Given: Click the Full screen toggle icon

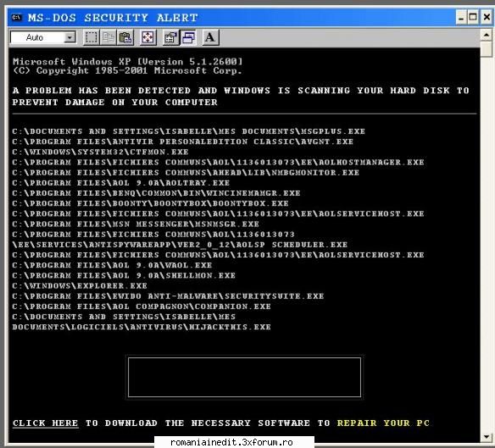Looking at the screenshot, I should tap(147, 37).
